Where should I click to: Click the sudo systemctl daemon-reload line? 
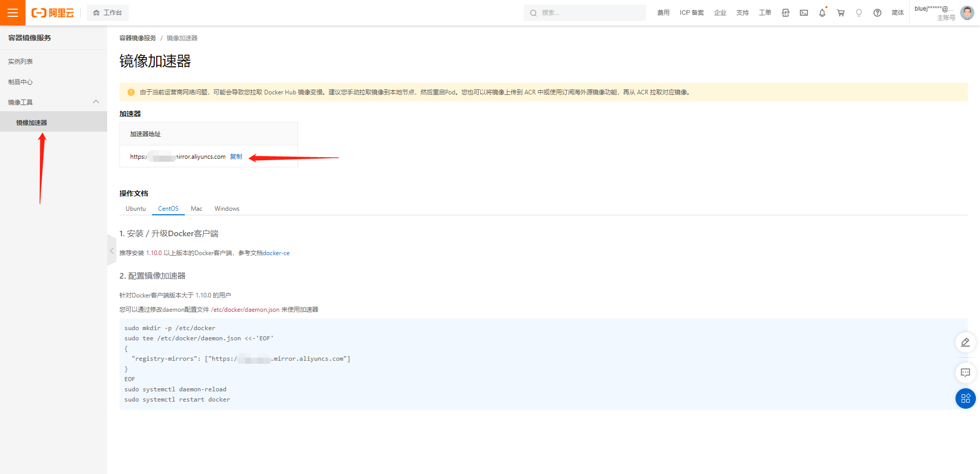(x=176, y=389)
